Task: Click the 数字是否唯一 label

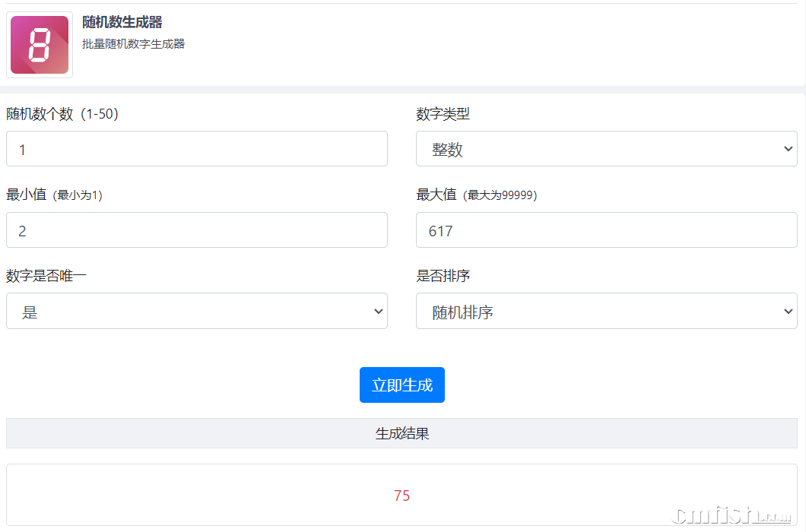Action: [x=46, y=276]
